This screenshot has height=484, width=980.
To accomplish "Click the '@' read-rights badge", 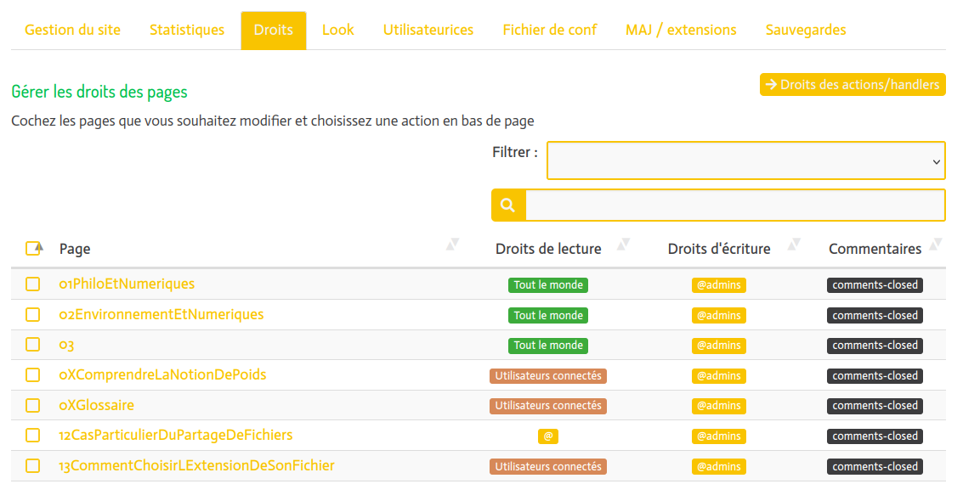I will (x=548, y=436).
